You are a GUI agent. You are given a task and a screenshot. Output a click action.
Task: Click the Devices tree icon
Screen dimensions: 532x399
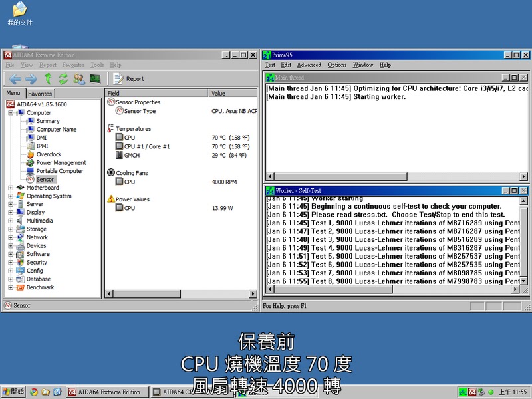21,245
